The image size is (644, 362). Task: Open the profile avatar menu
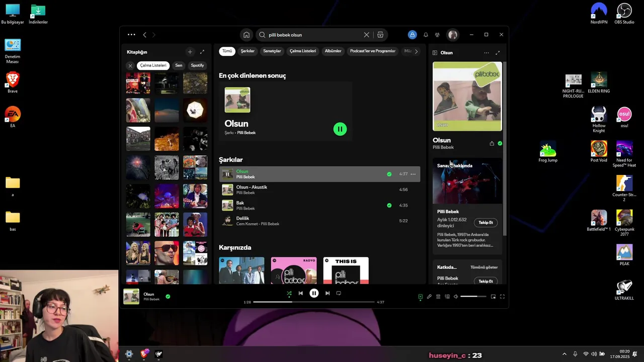(x=453, y=35)
